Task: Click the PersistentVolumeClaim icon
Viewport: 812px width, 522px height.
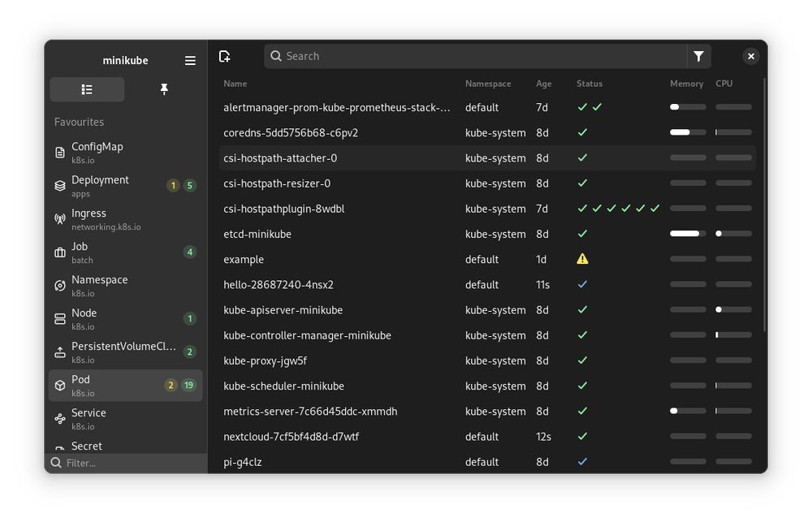Action: [60, 352]
